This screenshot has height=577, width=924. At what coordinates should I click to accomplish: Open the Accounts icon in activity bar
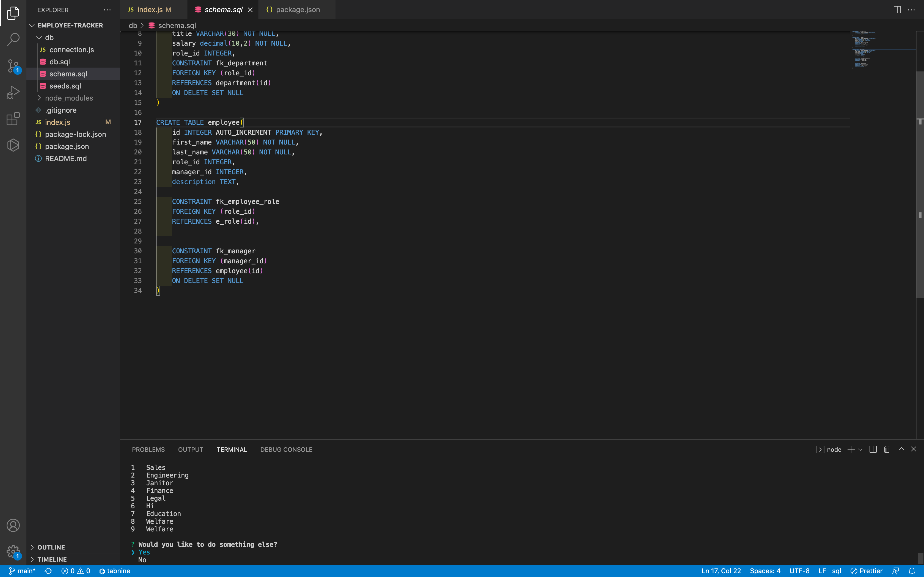click(13, 525)
